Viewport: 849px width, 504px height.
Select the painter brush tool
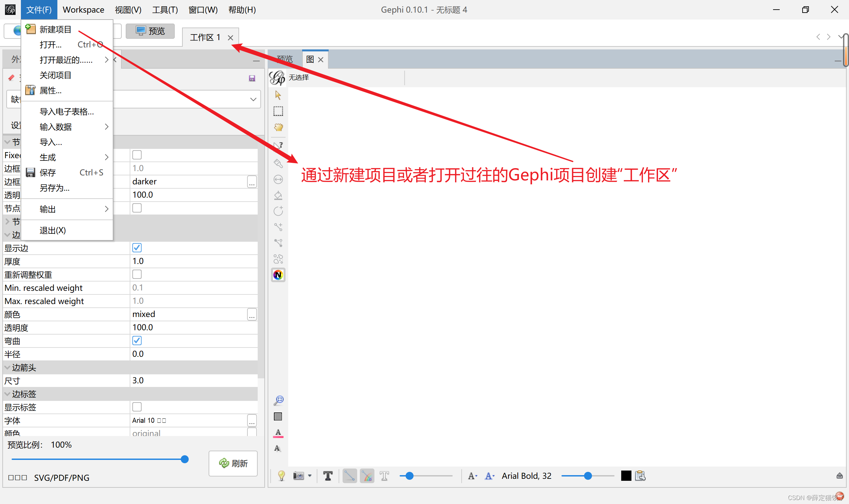point(278,163)
